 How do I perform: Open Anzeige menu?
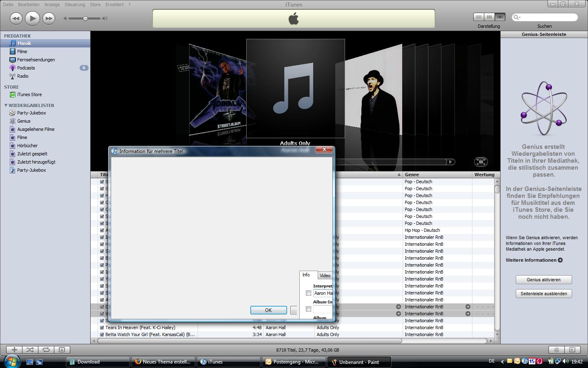(52, 4)
